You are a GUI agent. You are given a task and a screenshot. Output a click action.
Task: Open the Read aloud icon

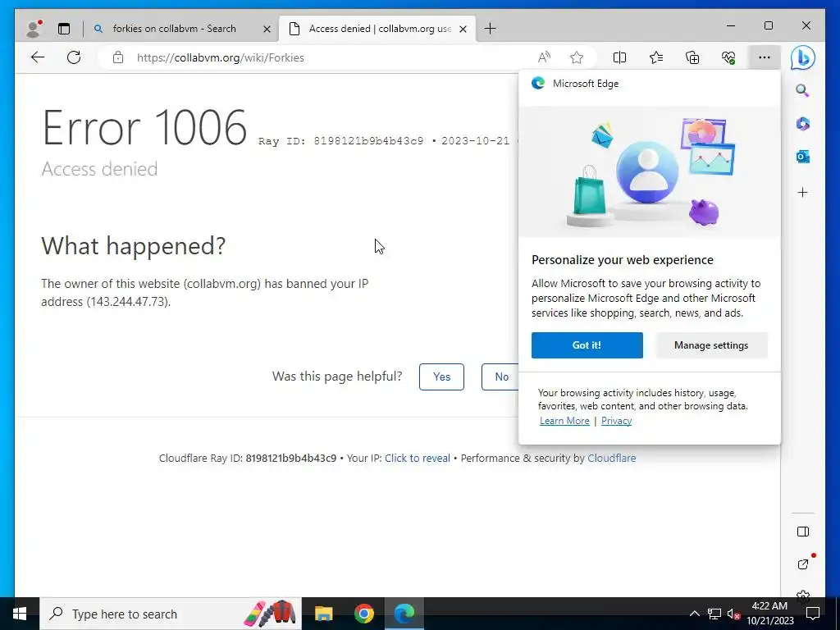click(545, 57)
